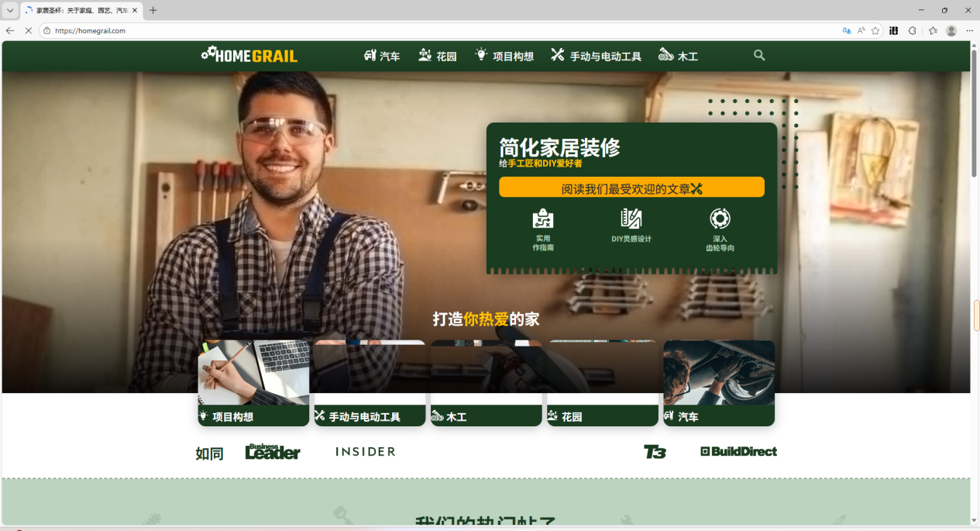Click the 阅读我们最受欢迎的文章 orange button
The width and height of the screenshot is (980, 531).
(631, 188)
